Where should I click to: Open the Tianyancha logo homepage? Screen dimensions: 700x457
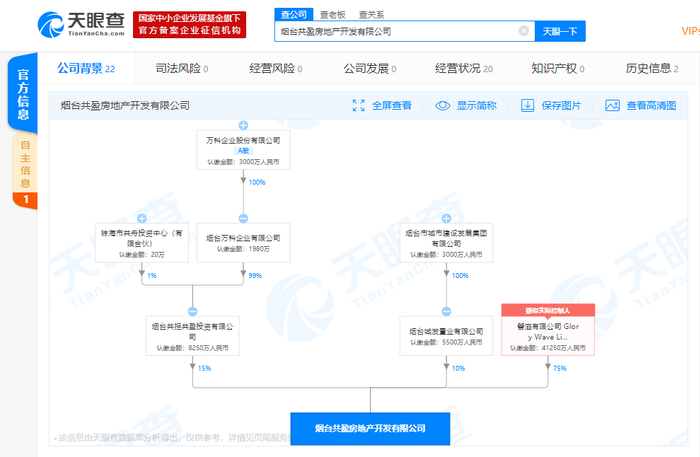[x=81, y=25]
